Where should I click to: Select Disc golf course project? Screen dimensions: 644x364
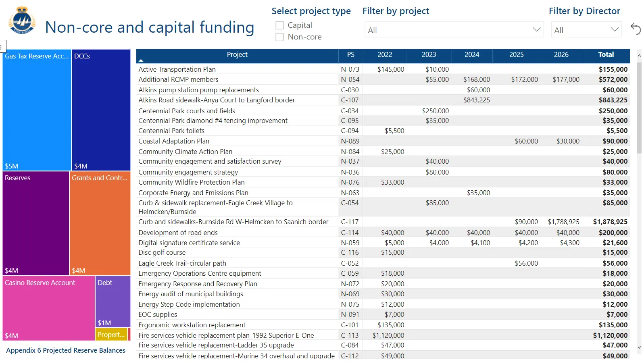(383, 252)
